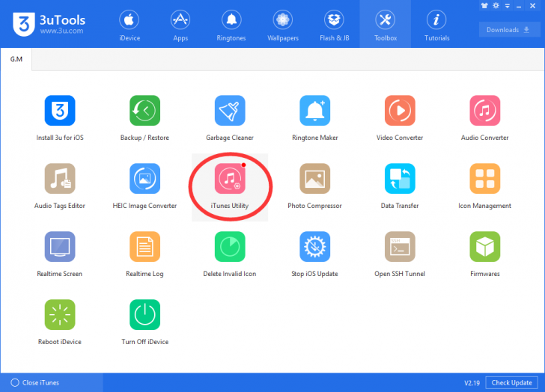The width and height of the screenshot is (545, 392).
Task: Click Turn Off iDevice icon
Action: coord(144,315)
